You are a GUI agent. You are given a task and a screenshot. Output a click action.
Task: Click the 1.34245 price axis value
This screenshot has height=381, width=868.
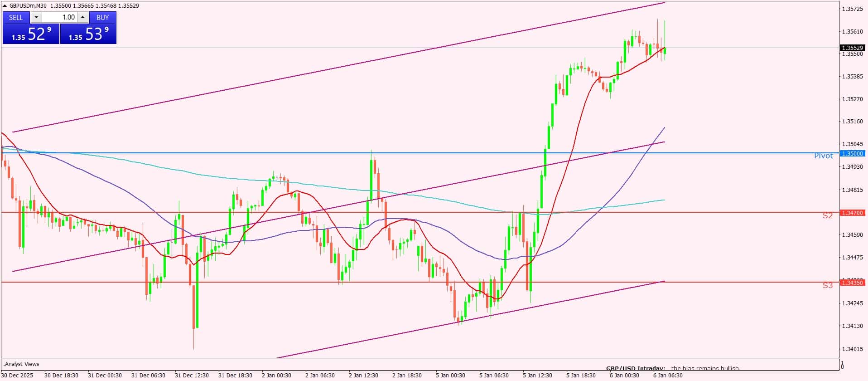pyautogui.click(x=852, y=303)
